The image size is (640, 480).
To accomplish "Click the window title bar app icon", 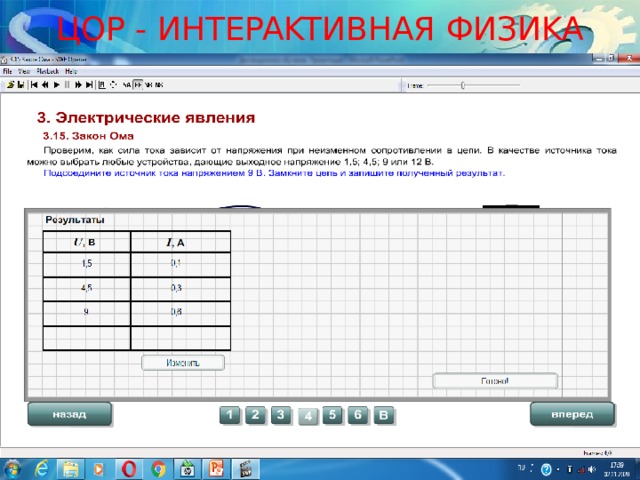I will click(4, 60).
